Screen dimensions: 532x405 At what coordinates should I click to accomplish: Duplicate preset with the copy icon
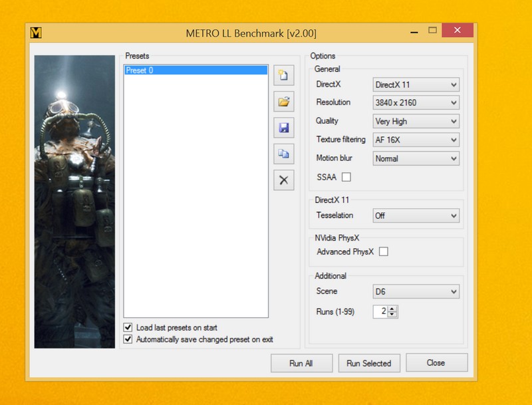[284, 154]
